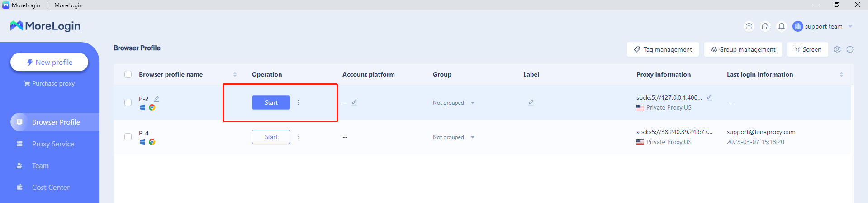Screen dimensions: 868x203
Task: Open notifications bell icon
Action: click(782, 26)
